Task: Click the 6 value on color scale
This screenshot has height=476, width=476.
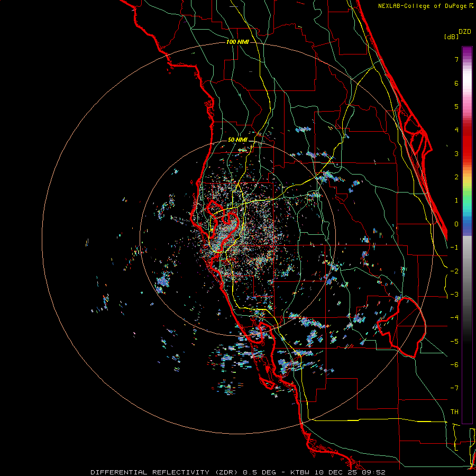Action: pyautogui.click(x=456, y=83)
